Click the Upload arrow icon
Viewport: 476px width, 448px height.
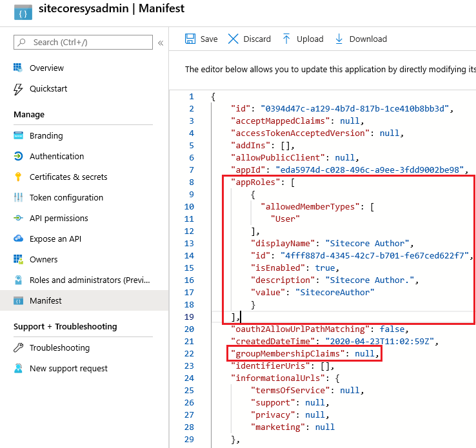coord(286,39)
